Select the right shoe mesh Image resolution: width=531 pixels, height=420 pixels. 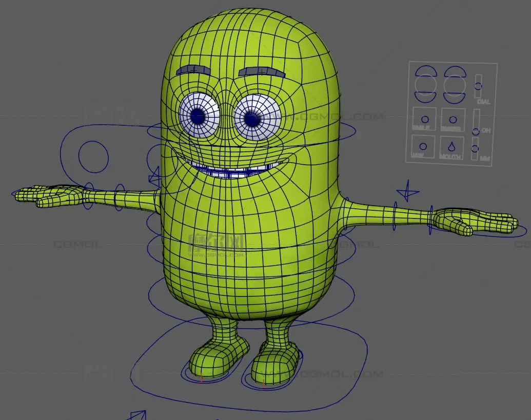275,364
